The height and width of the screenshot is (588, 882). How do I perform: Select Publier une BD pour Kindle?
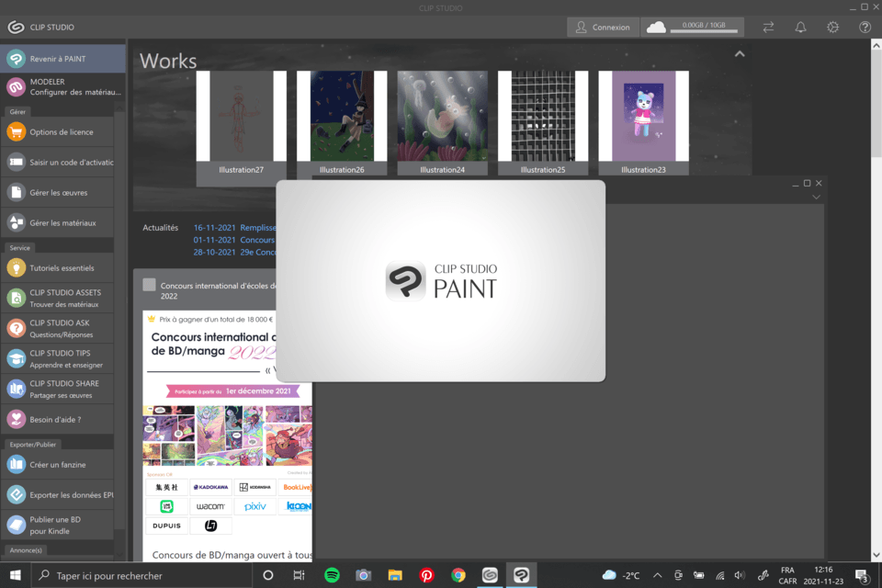[x=57, y=526]
